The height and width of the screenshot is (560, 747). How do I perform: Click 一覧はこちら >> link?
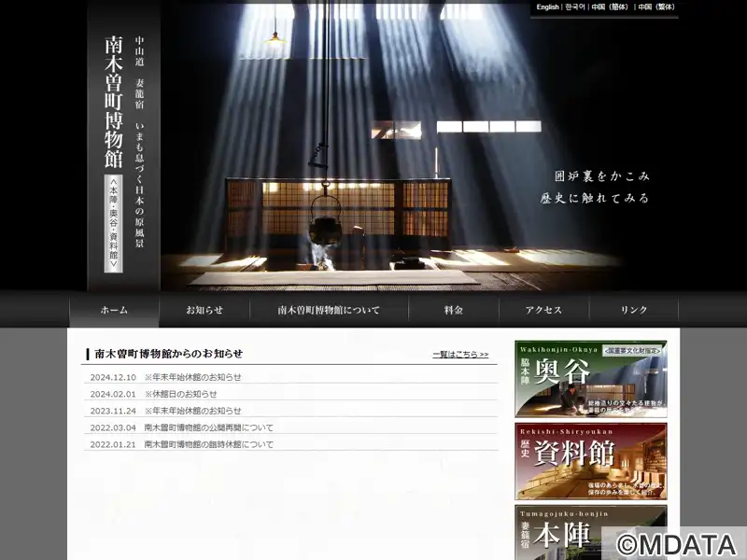(x=460, y=355)
